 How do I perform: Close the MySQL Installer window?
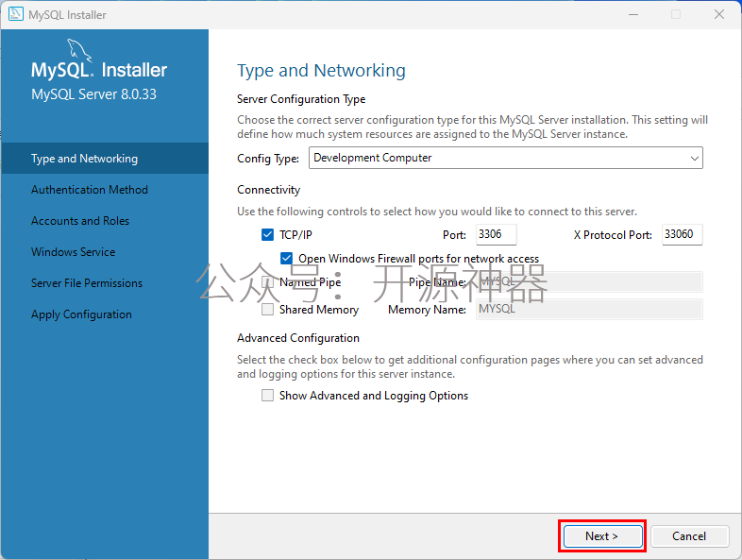click(x=718, y=15)
